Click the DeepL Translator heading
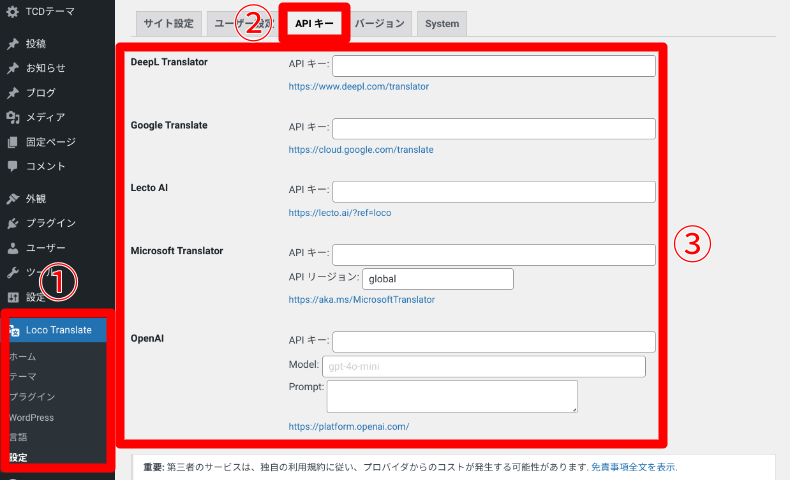 point(169,62)
